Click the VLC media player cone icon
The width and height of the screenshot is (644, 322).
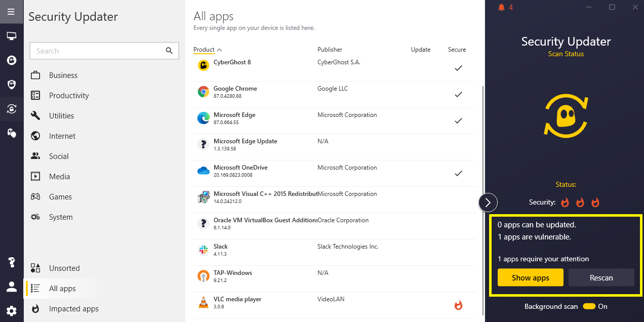[203, 303]
